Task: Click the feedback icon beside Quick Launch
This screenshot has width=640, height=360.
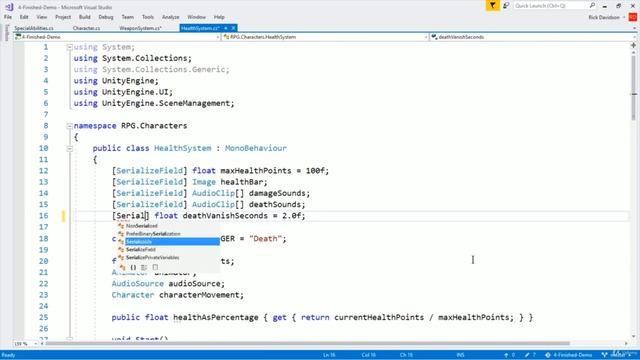Action: click(506, 5)
